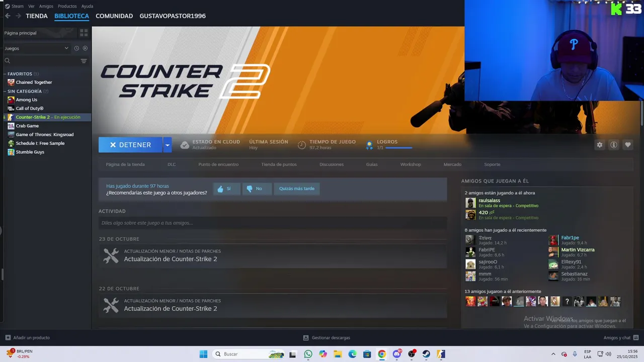Click Página principal in library sidebar
644x362 pixels.
coord(20,33)
